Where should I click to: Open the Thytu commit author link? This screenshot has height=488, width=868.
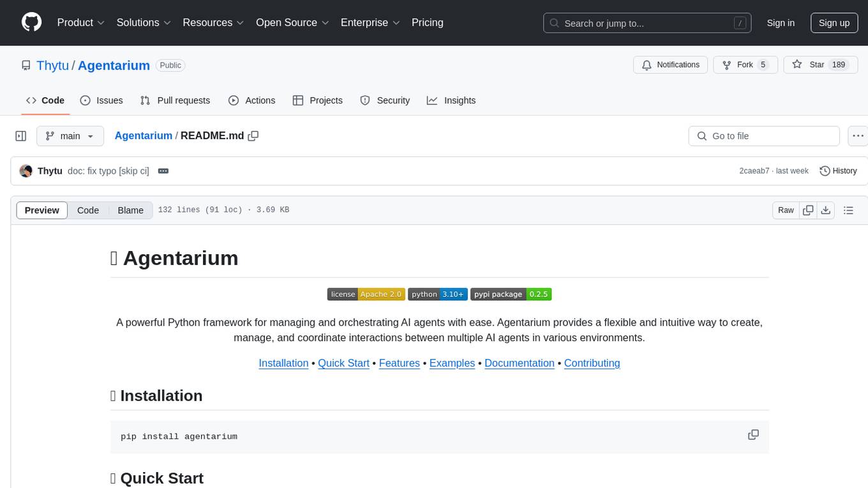point(50,171)
